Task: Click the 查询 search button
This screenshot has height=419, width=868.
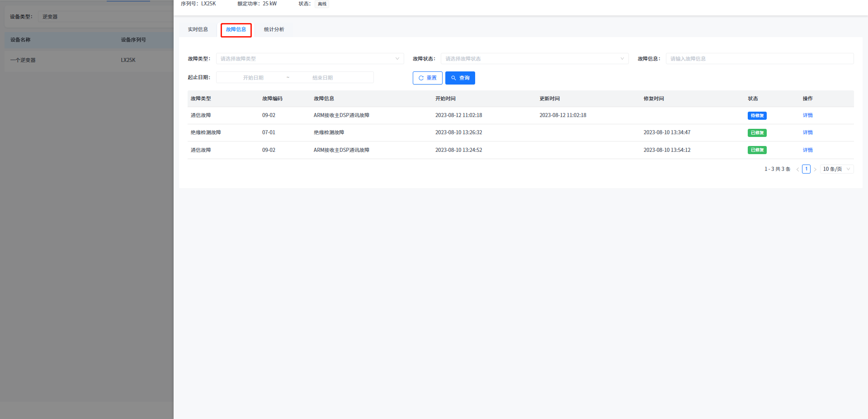Action: [460, 78]
